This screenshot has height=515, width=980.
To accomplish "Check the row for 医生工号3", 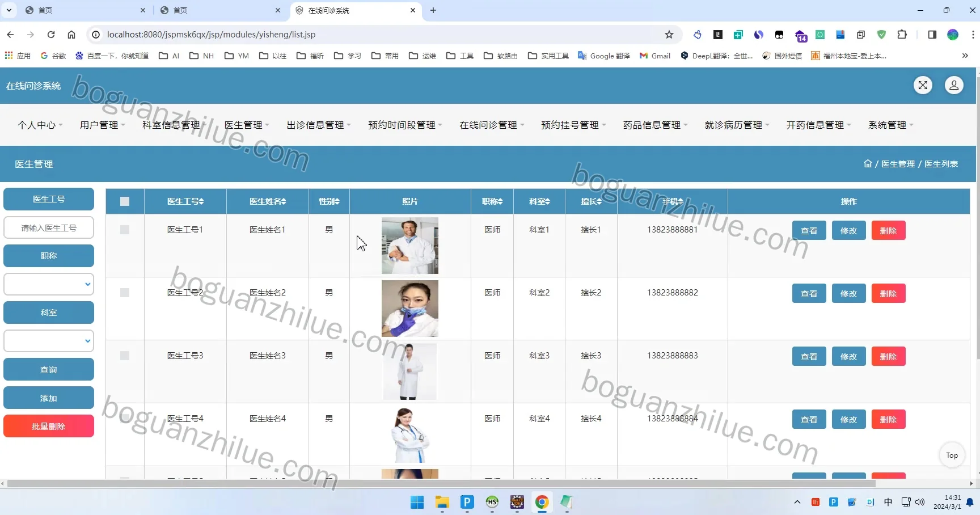I will pyautogui.click(x=125, y=356).
